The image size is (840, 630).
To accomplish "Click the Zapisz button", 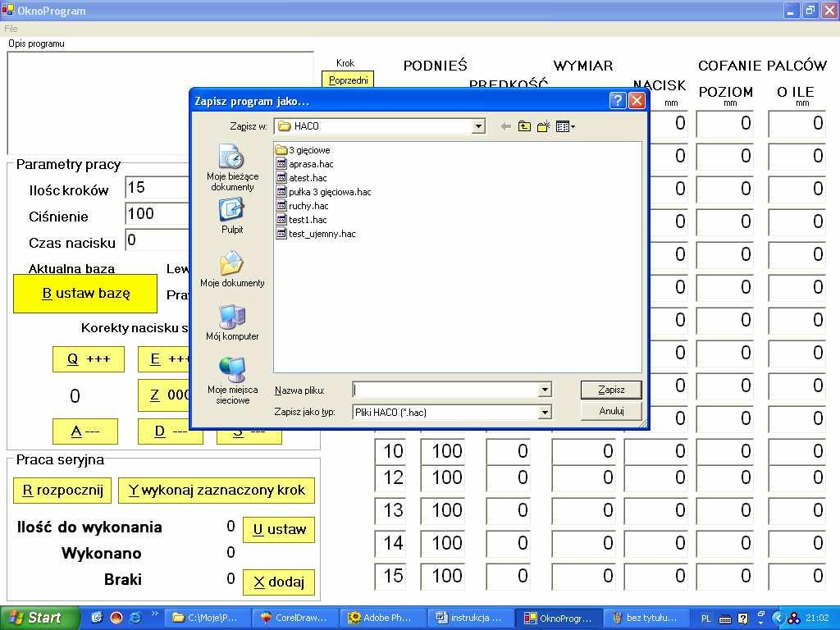I will tap(611, 390).
